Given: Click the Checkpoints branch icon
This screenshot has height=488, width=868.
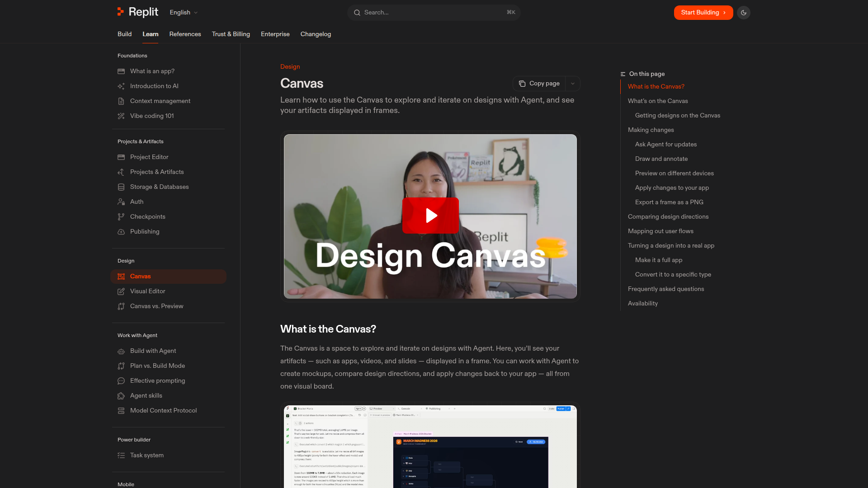Looking at the screenshot, I should pos(121,217).
